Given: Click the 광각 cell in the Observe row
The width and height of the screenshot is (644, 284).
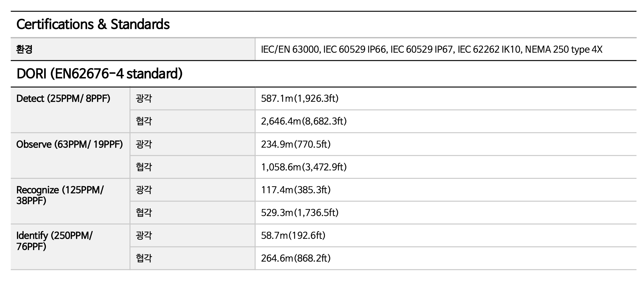Looking at the screenshot, I should point(144,144).
